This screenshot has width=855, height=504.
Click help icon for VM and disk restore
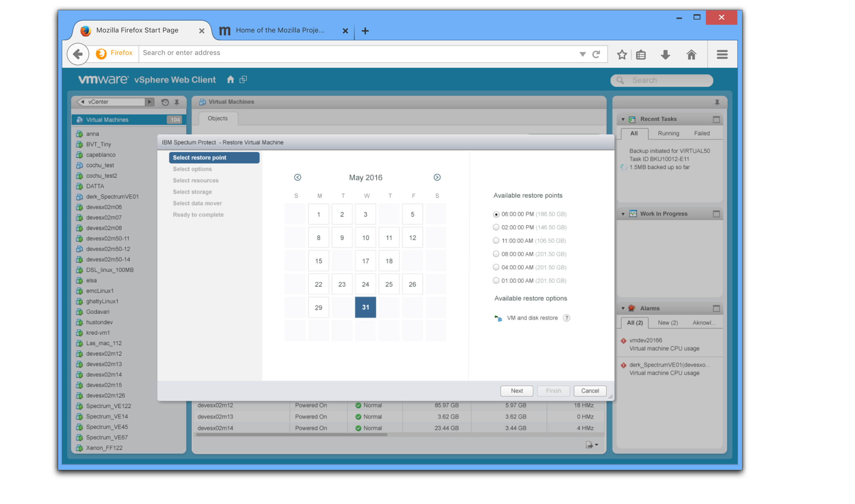point(566,318)
